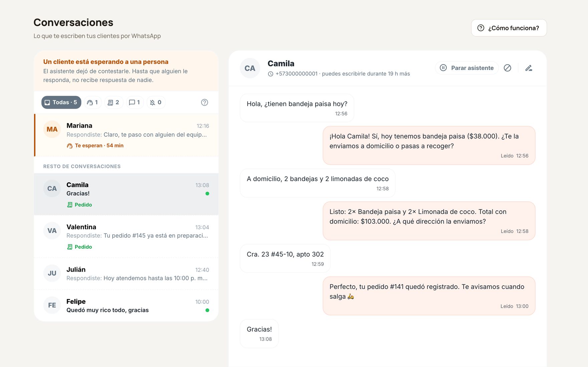Filter by waiting-for-person headset tab
Image resolution: width=588 pixels, height=367 pixels.
[92, 102]
